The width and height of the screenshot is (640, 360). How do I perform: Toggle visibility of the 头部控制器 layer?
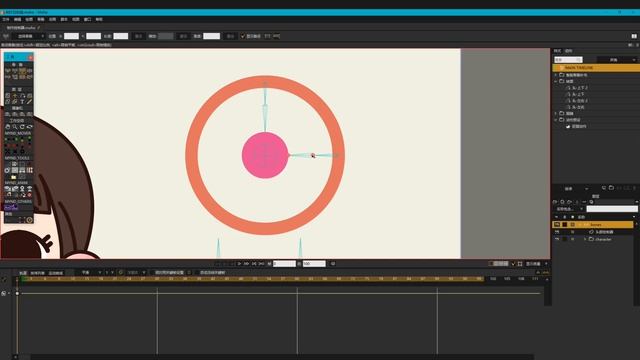click(x=557, y=232)
